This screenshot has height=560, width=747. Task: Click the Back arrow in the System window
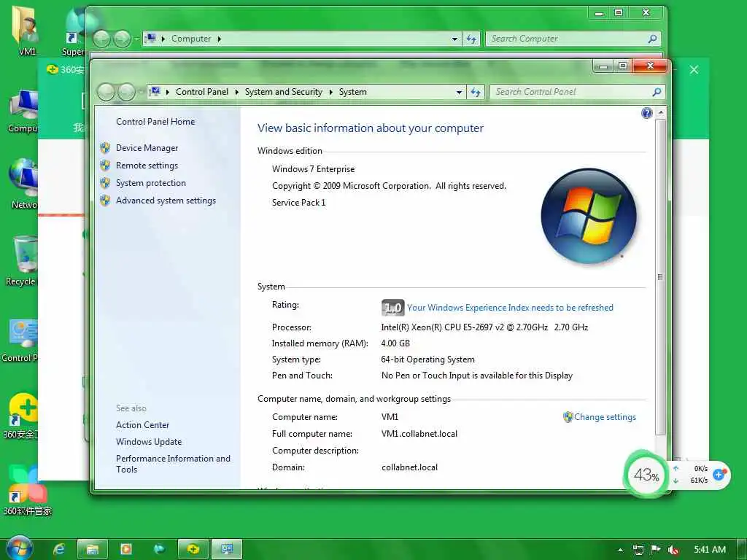(106, 92)
